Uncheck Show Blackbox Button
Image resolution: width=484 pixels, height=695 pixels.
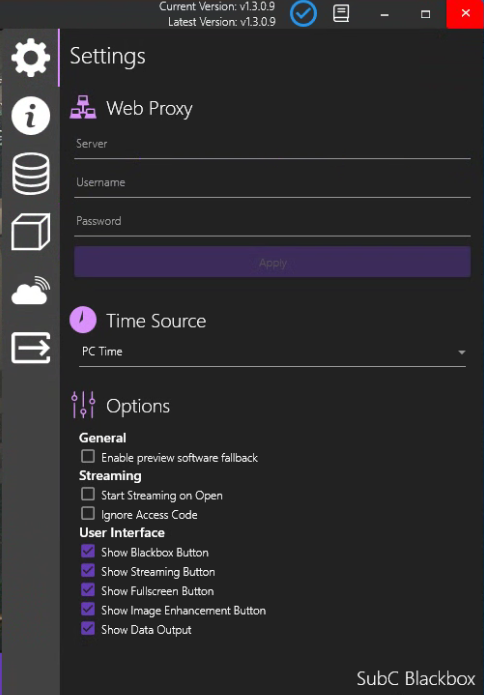(88, 551)
